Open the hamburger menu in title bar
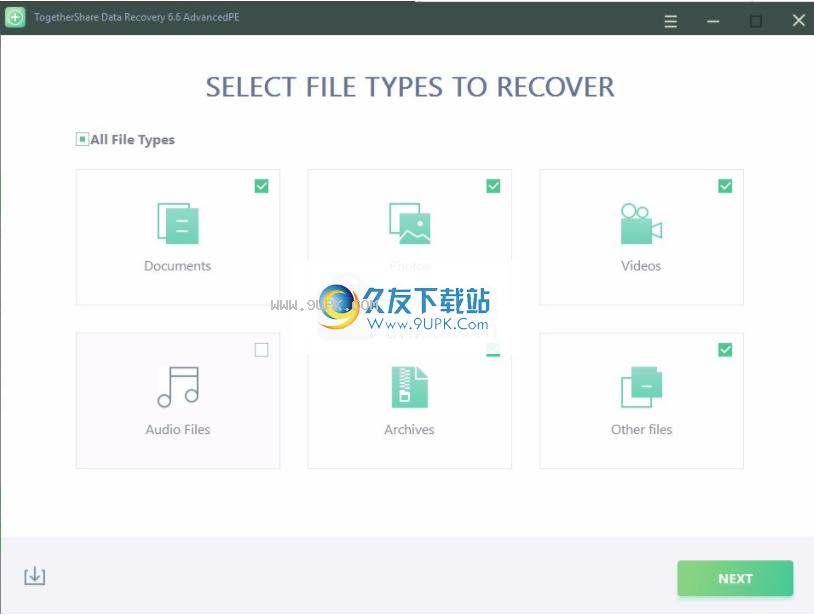Screen dimensions: 814x615 (x=670, y=21)
